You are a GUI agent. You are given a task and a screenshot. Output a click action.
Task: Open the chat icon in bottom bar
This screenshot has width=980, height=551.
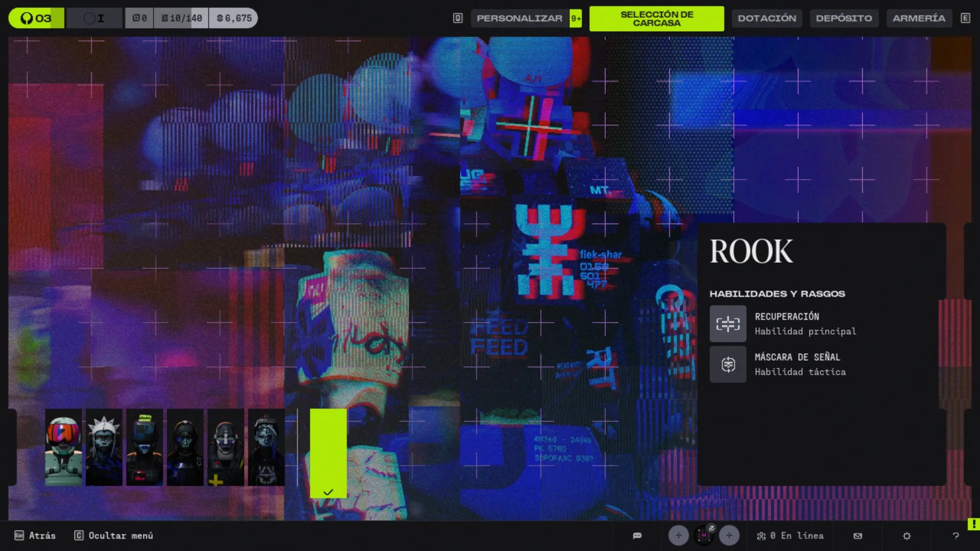[637, 536]
